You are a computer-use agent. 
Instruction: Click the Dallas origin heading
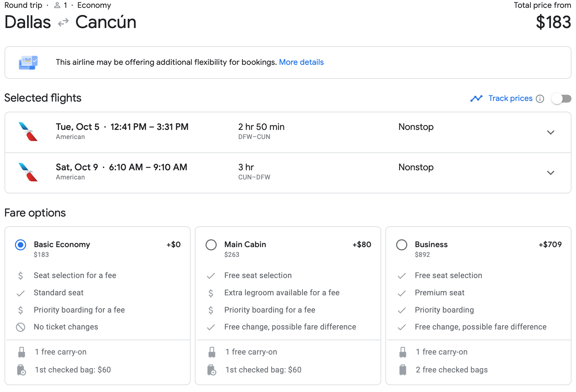(x=28, y=22)
